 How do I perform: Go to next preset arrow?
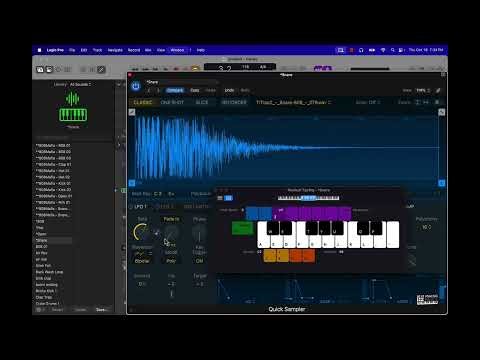158,90
